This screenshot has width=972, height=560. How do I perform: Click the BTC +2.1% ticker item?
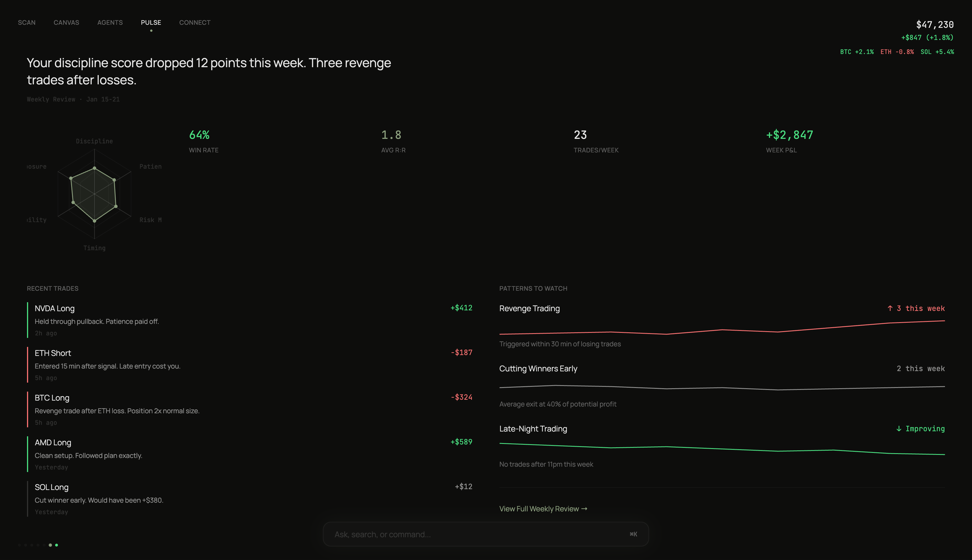tap(857, 51)
